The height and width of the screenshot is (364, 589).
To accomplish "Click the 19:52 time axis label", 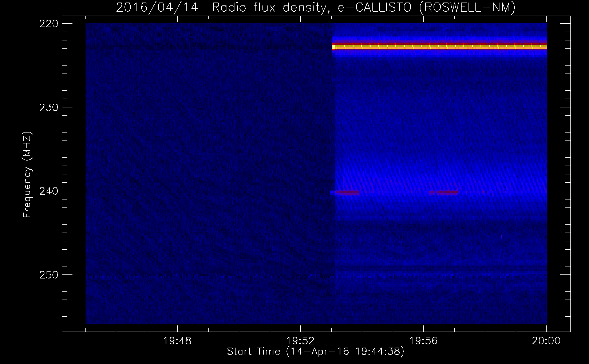I will (300, 341).
